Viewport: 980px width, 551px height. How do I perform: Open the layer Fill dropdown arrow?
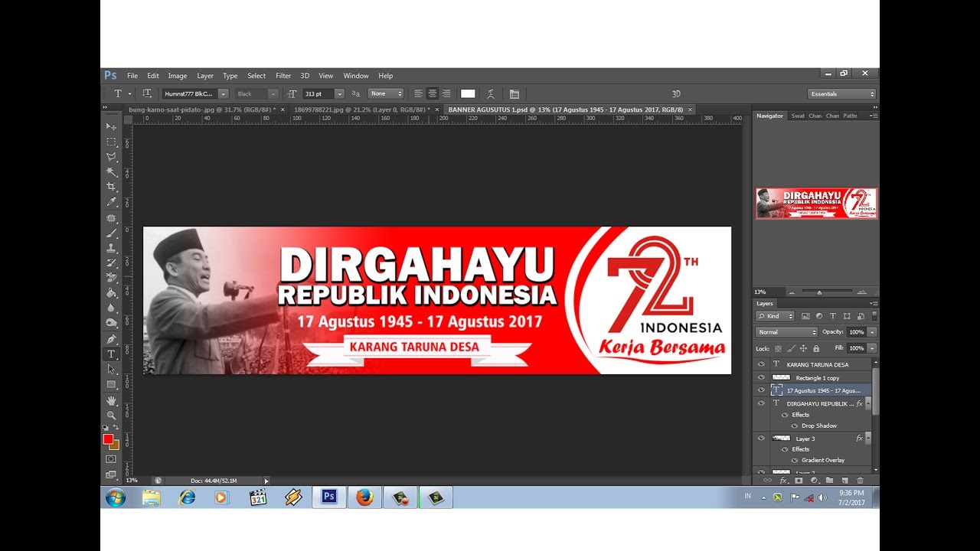(871, 347)
